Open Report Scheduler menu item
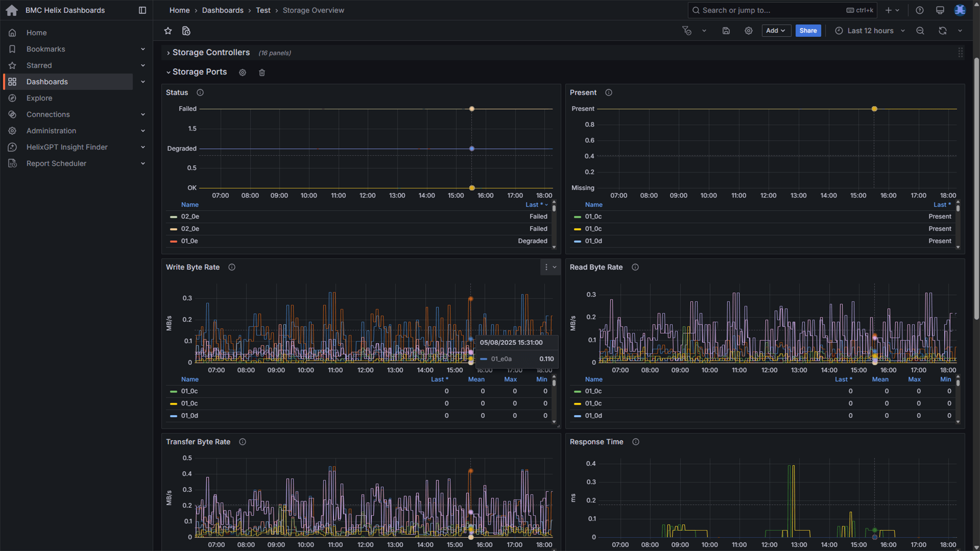 pyautogui.click(x=56, y=163)
